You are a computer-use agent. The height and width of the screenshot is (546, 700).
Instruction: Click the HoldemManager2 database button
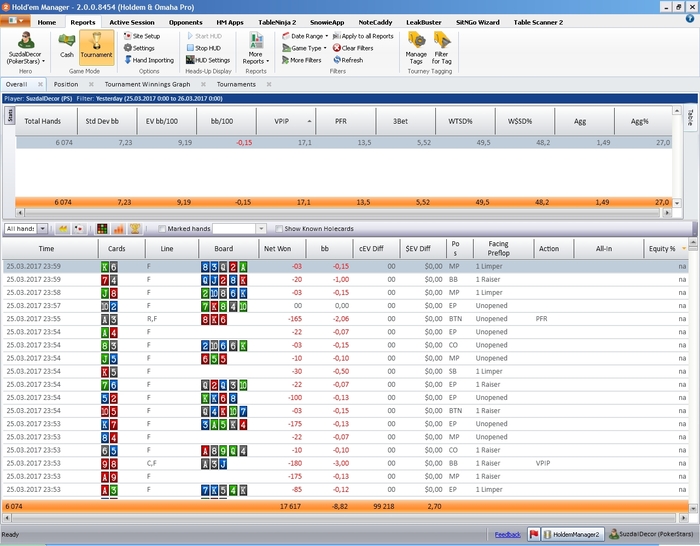(572, 534)
